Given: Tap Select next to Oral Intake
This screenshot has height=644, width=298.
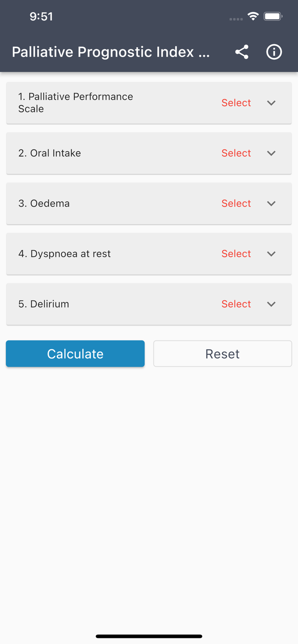Looking at the screenshot, I should [236, 153].
